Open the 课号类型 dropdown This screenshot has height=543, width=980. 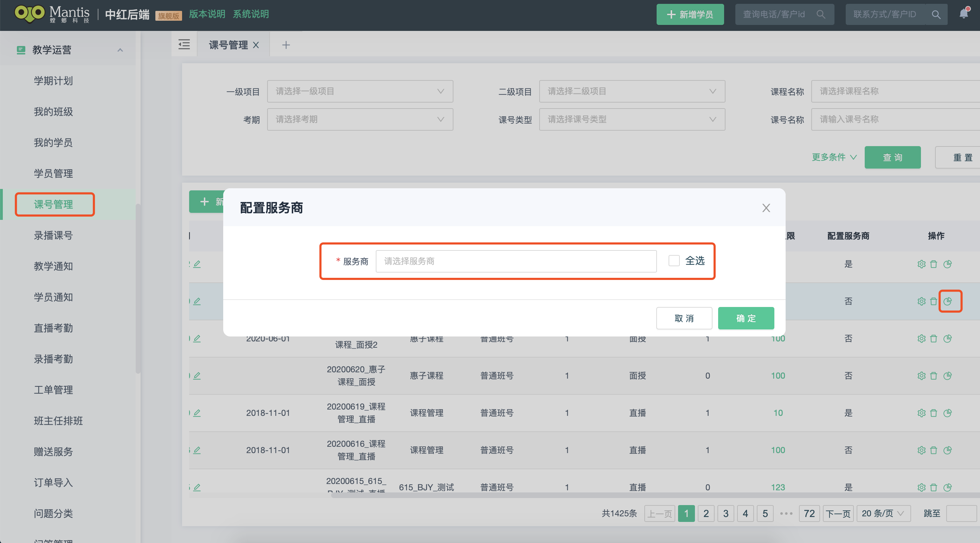[632, 119]
